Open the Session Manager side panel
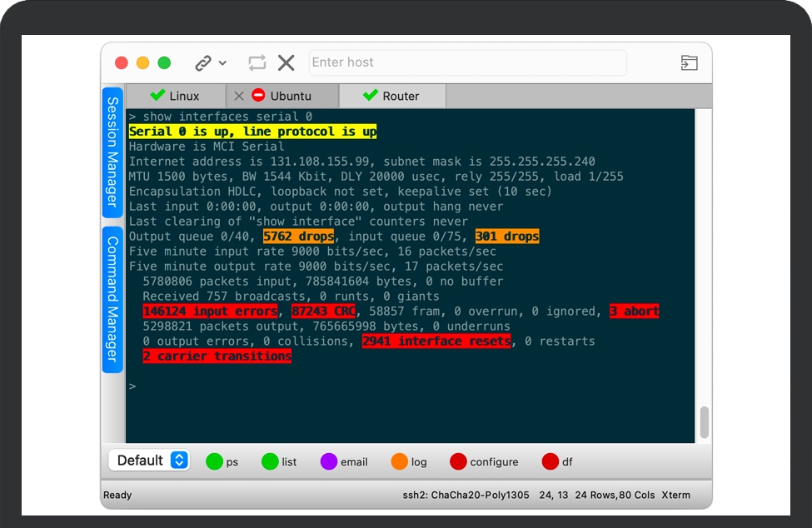 [112, 152]
